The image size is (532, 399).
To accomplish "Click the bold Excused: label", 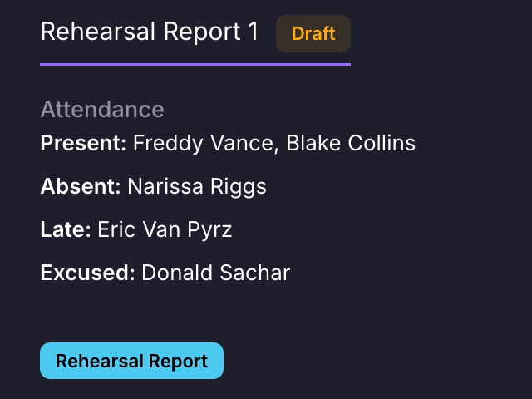I will point(87,273).
